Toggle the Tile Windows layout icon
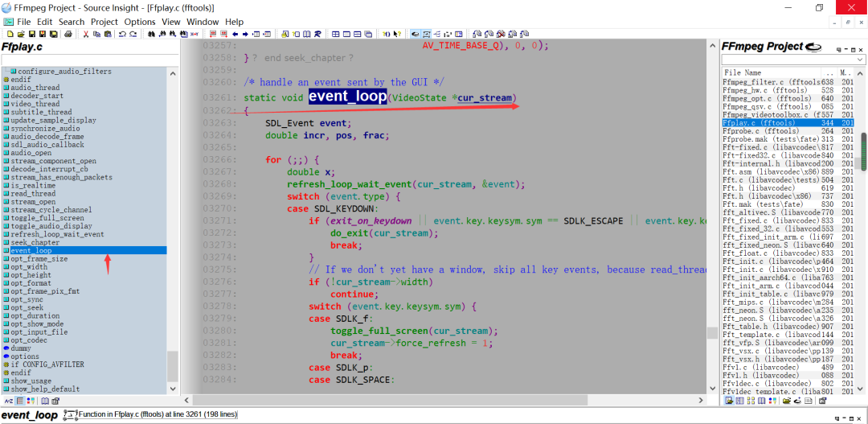 click(335, 34)
